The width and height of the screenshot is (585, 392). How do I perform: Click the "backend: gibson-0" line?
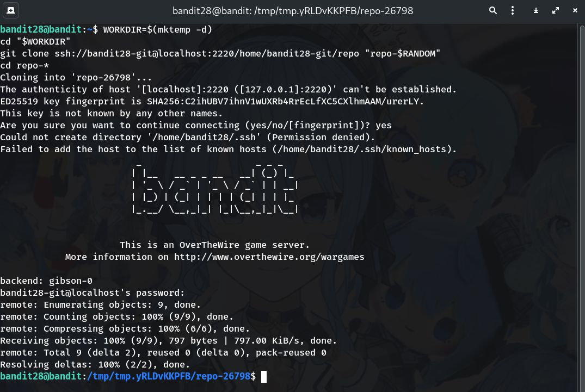coord(46,281)
